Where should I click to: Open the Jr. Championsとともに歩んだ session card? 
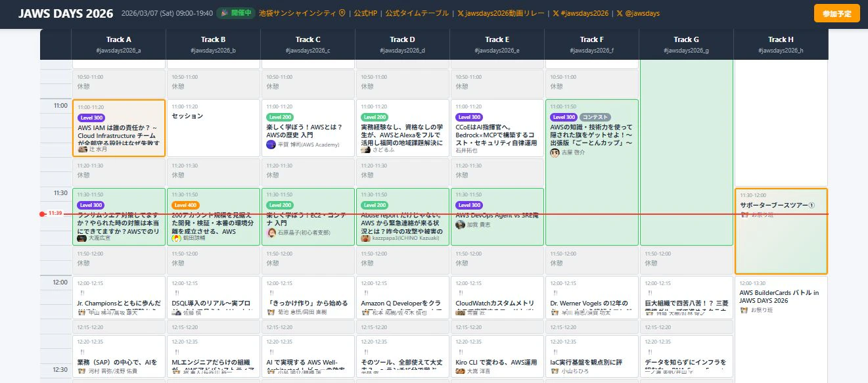click(x=119, y=298)
